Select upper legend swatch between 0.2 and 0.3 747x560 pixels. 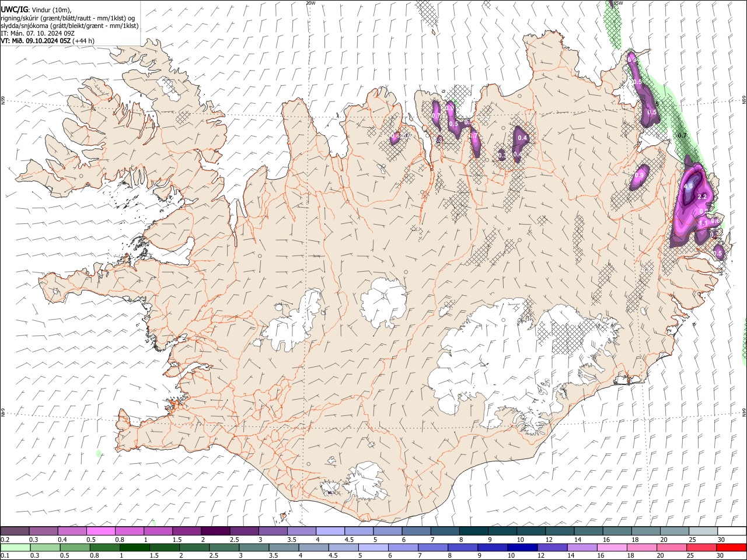click(15, 531)
